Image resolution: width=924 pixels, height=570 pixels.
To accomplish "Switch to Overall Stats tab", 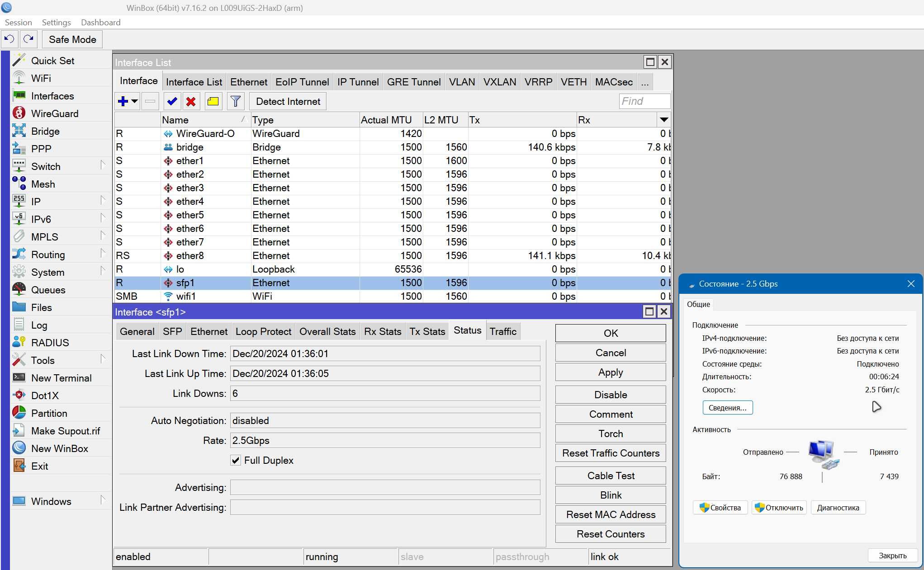I will click(x=327, y=331).
